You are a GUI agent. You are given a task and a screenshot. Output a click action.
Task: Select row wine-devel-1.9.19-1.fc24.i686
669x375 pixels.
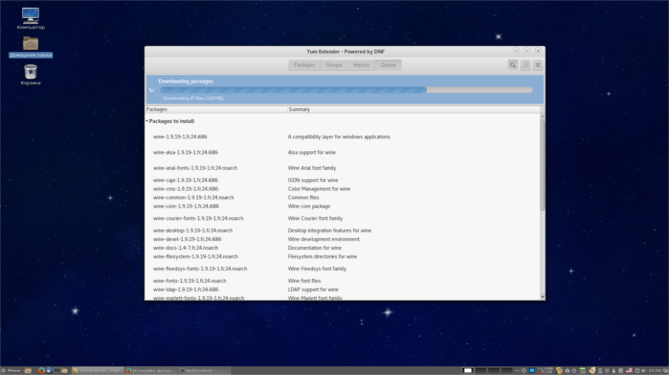coord(343,239)
